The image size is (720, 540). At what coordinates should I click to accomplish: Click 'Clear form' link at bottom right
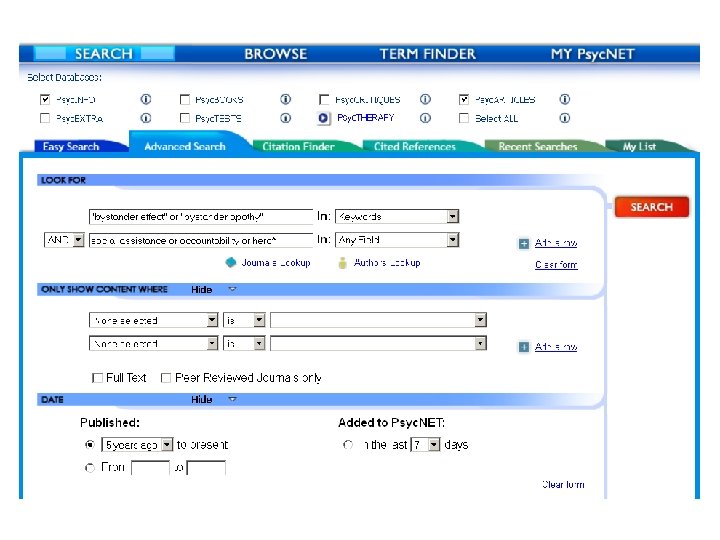(563, 484)
